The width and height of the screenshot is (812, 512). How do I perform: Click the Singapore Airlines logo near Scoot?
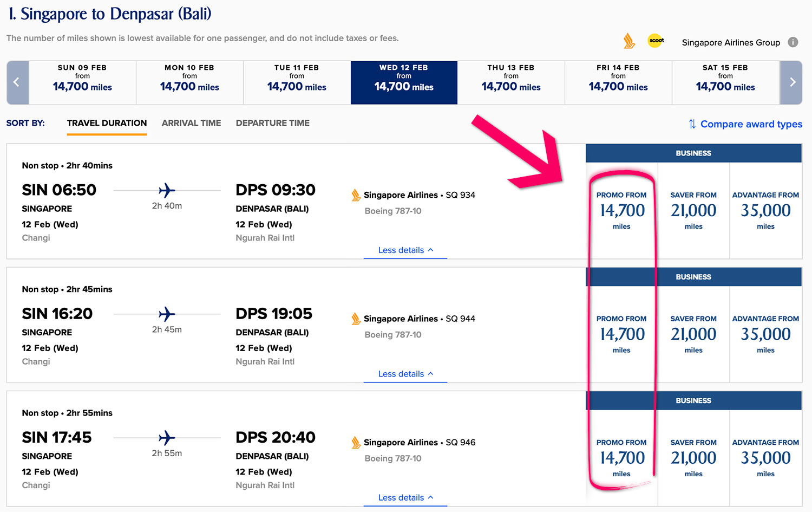tap(629, 41)
